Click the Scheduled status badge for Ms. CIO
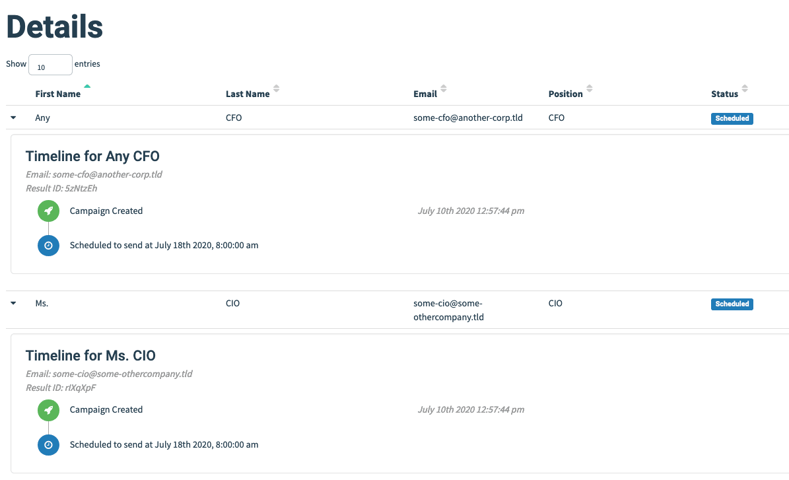 point(732,304)
